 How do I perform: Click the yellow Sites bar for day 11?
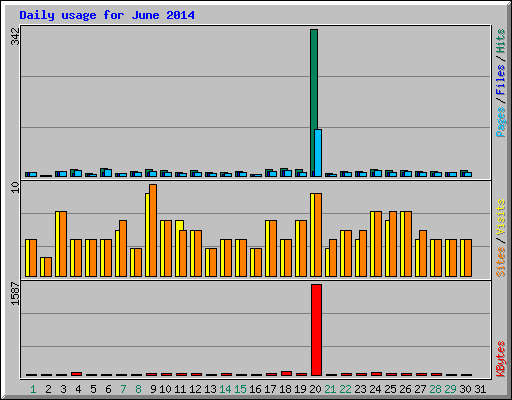coord(178,248)
